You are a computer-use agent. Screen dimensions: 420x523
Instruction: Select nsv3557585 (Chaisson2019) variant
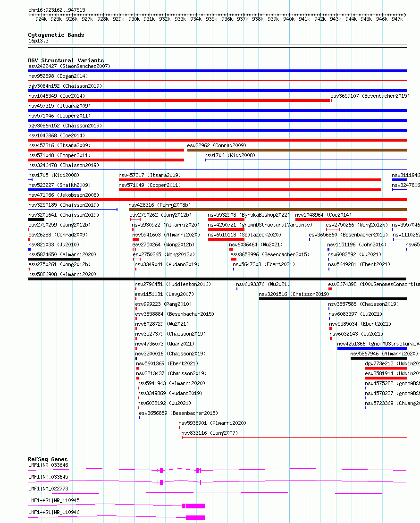(x=363, y=304)
